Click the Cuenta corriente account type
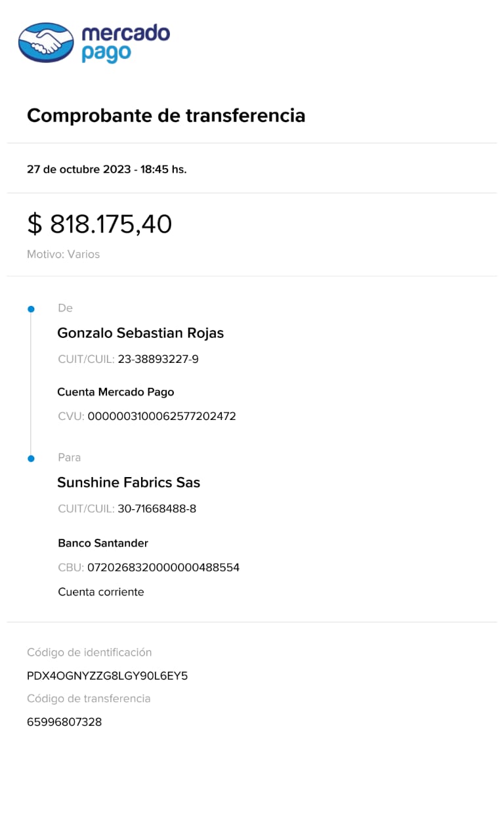The image size is (504, 840). point(100,592)
